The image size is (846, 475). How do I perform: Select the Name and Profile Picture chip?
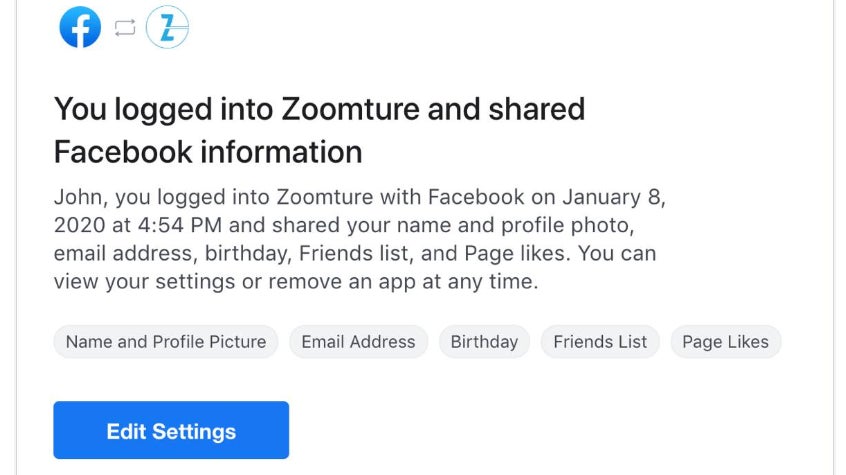(166, 342)
